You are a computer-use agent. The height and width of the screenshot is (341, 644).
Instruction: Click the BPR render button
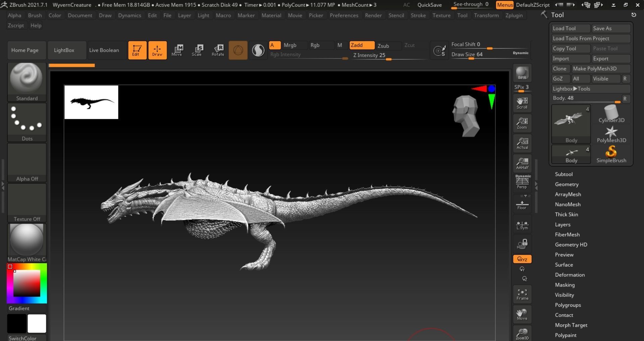tap(522, 73)
